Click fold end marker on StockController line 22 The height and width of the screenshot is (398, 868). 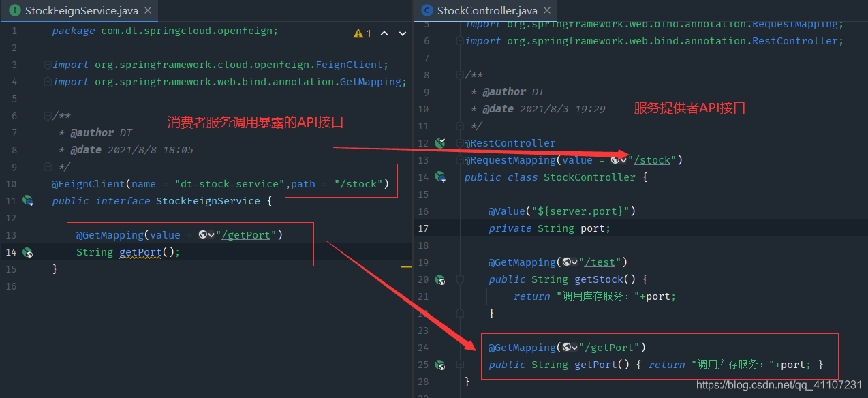(460, 313)
